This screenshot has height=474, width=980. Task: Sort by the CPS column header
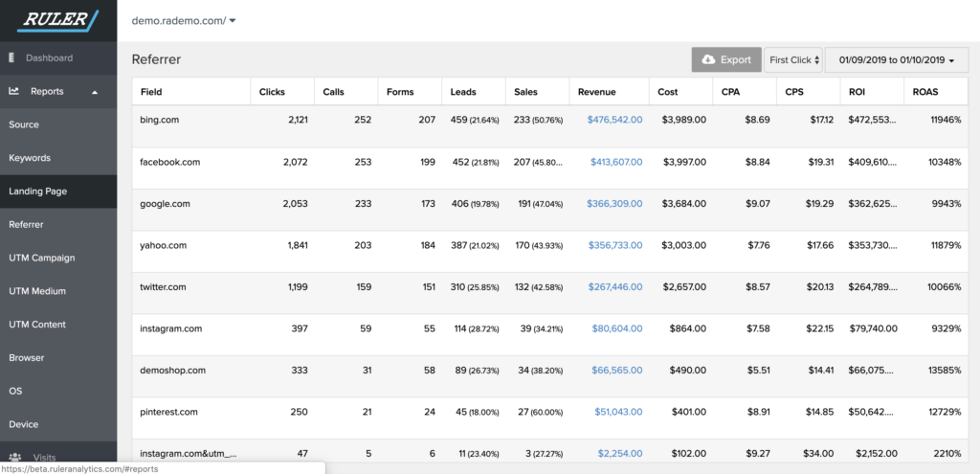[x=808, y=91]
